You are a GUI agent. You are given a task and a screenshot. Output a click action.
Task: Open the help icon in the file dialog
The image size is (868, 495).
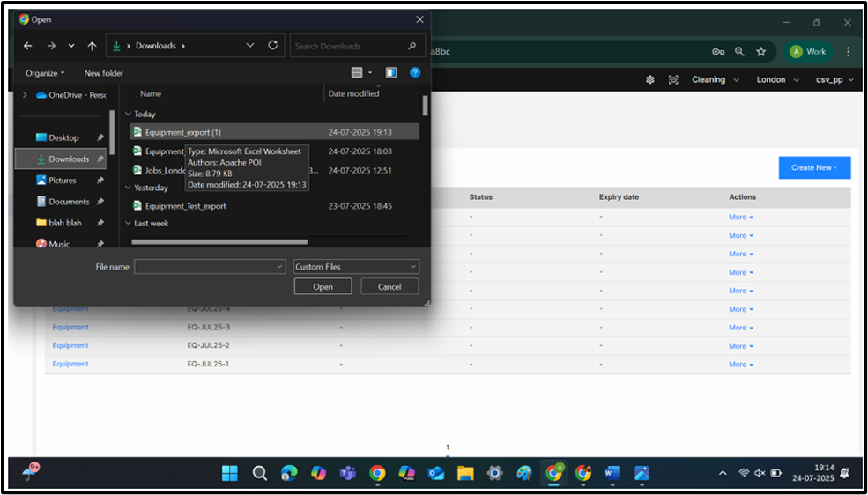(415, 73)
